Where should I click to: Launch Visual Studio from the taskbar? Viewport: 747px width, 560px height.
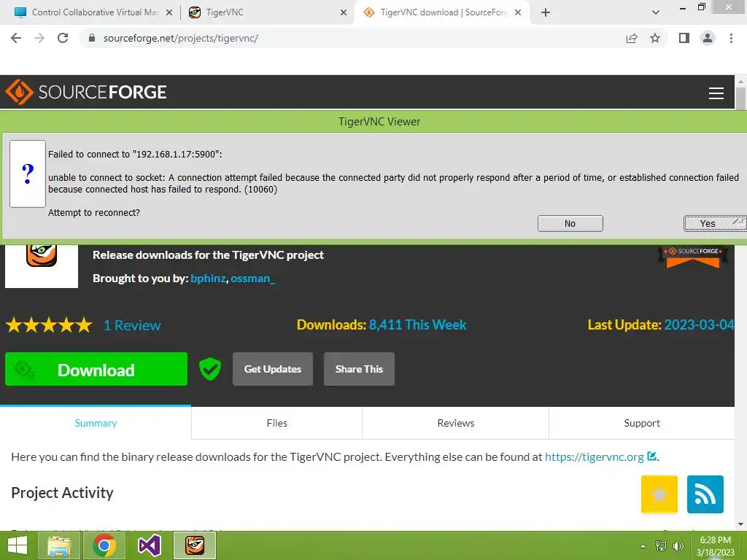click(149, 545)
